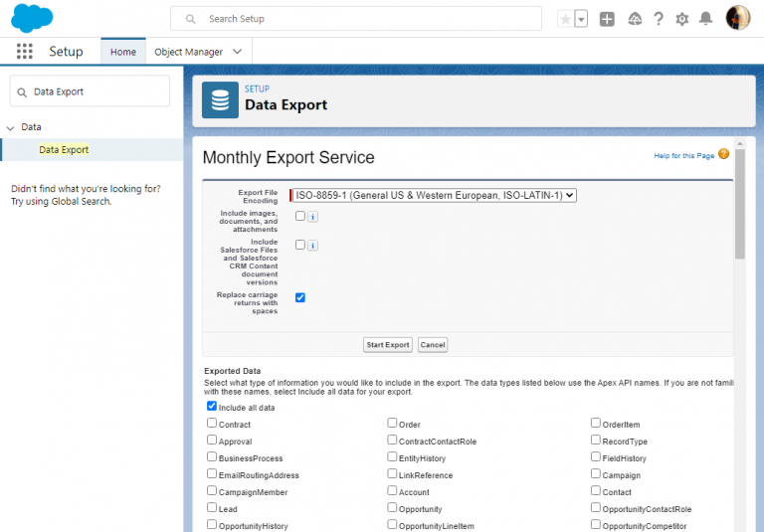Uncheck the Include all data checkbox
This screenshot has height=532, width=764.
click(212, 406)
